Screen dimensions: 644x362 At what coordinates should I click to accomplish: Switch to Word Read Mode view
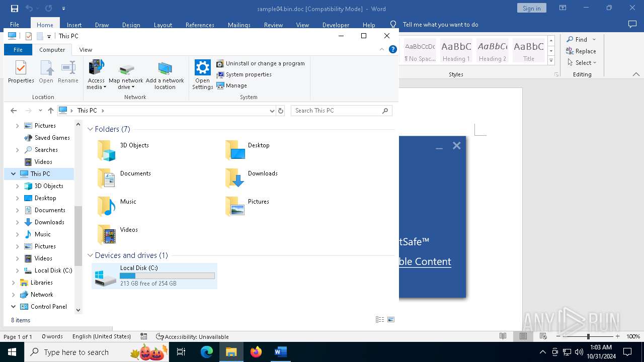(503, 336)
